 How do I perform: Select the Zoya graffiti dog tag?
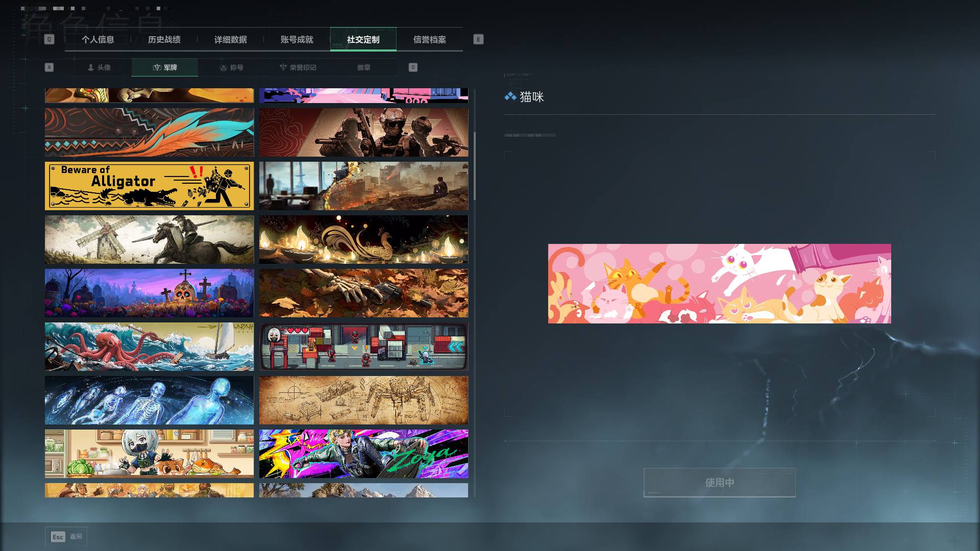[x=363, y=454]
